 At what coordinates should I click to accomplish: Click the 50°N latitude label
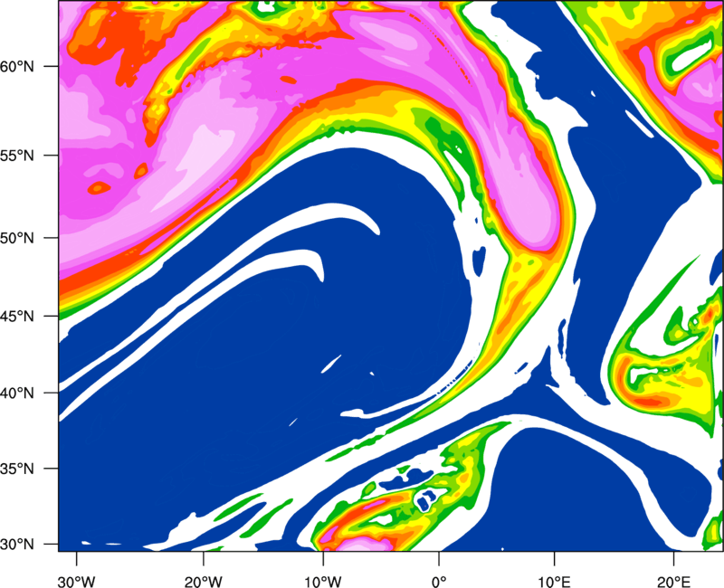click(17, 238)
